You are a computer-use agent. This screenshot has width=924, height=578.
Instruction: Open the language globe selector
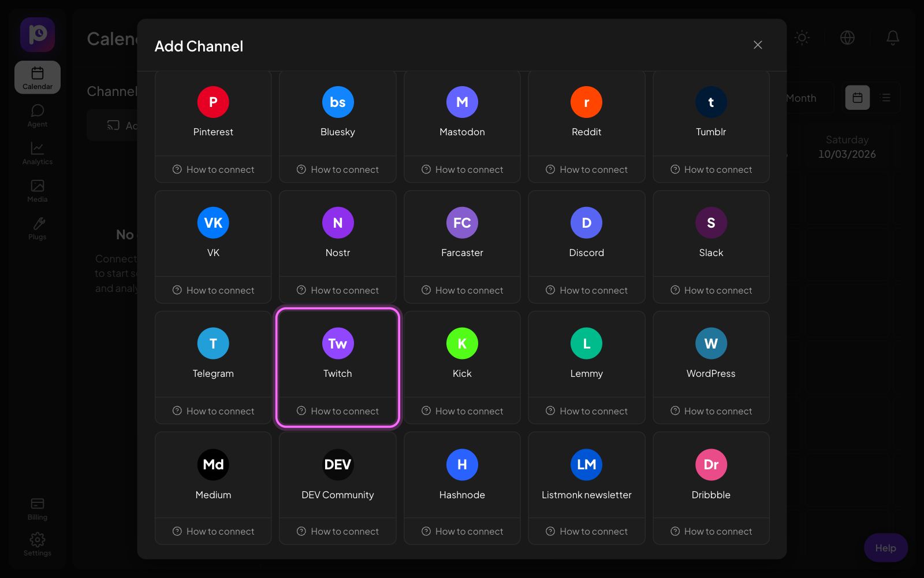[847, 38]
